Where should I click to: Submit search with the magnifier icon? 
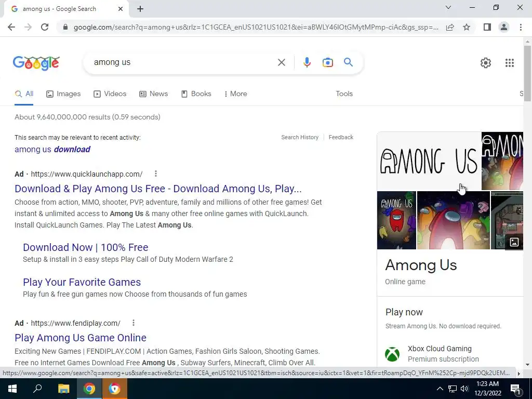[348, 62]
